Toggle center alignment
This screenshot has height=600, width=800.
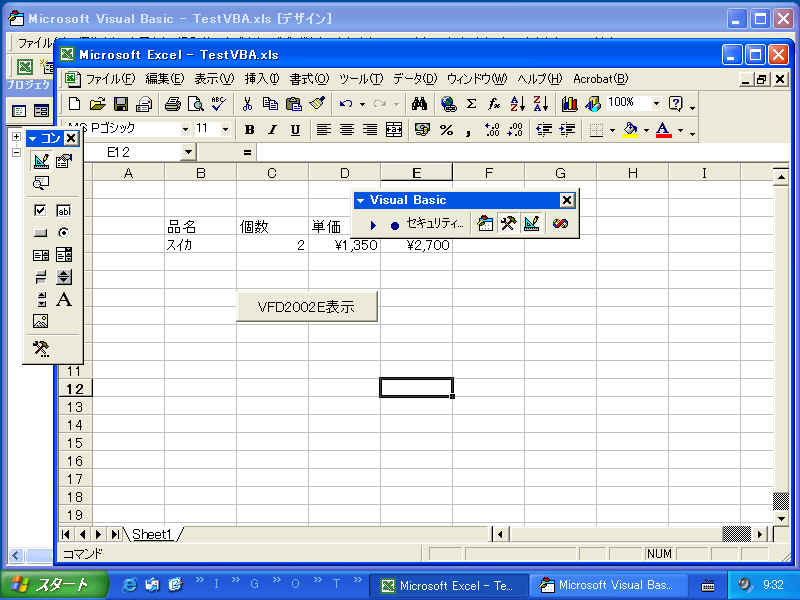[x=346, y=130]
